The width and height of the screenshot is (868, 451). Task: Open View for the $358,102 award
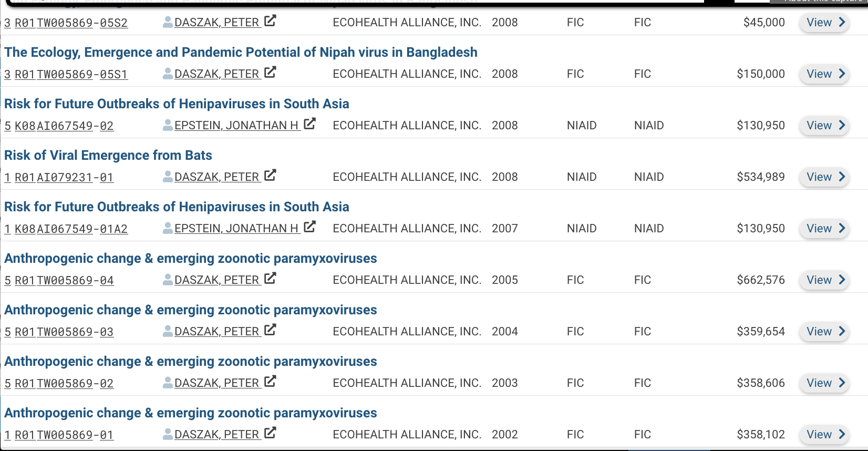(x=824, y=435)
